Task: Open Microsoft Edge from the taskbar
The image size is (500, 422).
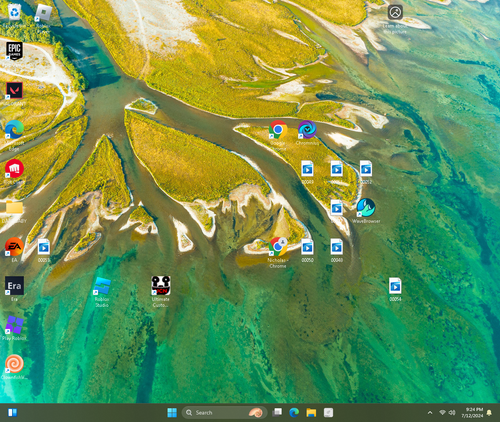Action: click(x=294, y=413)
